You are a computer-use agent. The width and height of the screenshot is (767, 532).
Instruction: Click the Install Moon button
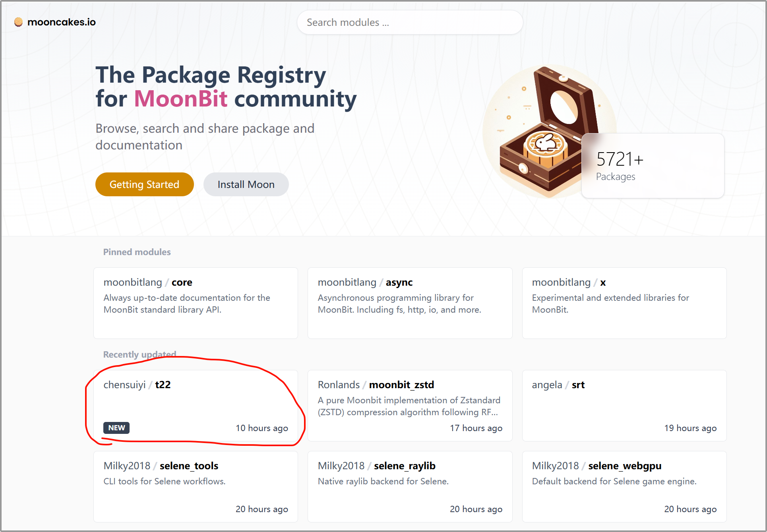(x=246, y=184)
